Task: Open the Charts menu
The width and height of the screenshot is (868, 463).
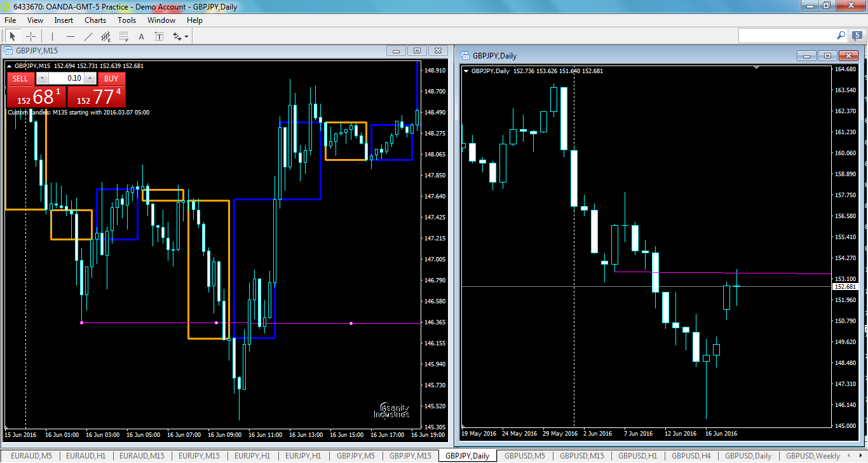Action: click(x=95, y=20)
